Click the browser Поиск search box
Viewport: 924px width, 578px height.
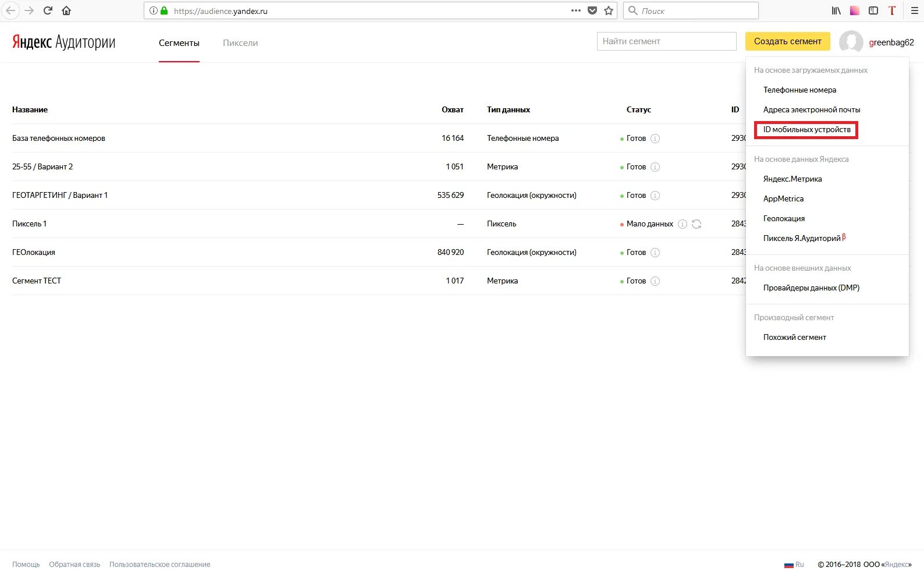(691, 10)
